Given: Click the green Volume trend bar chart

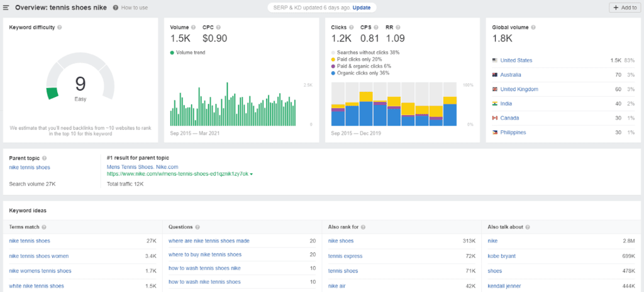Looking at the screenshot, I should 233,104.
